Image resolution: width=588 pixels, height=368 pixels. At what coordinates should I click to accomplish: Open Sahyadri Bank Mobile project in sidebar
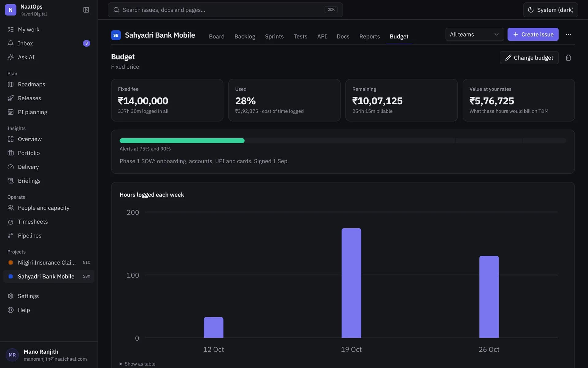[x=49, y=277]
